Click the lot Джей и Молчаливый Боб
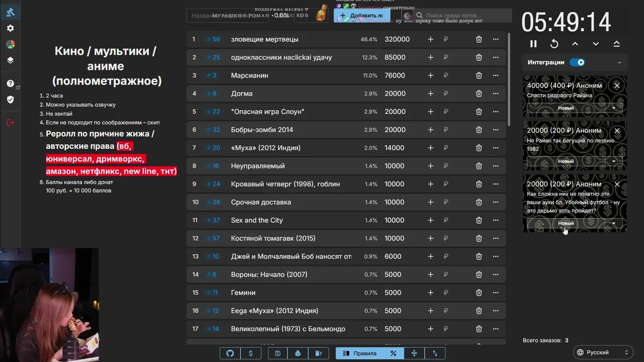Image resolution: width=644 pixels, height=362 pixels. 291,256
